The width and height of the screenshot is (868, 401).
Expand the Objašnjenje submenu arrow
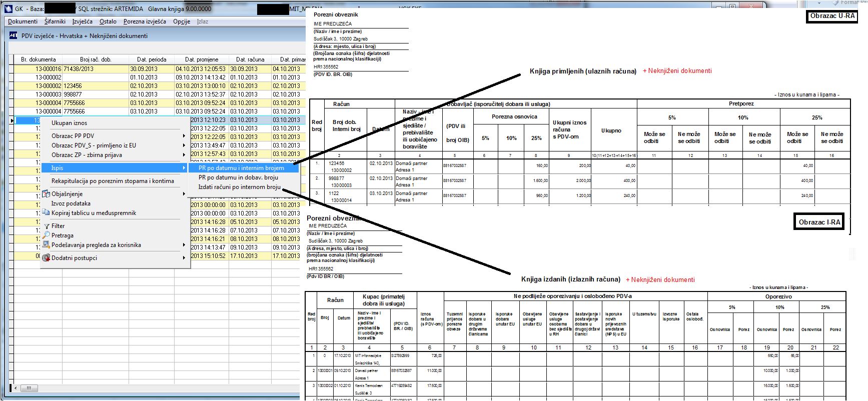184,194
